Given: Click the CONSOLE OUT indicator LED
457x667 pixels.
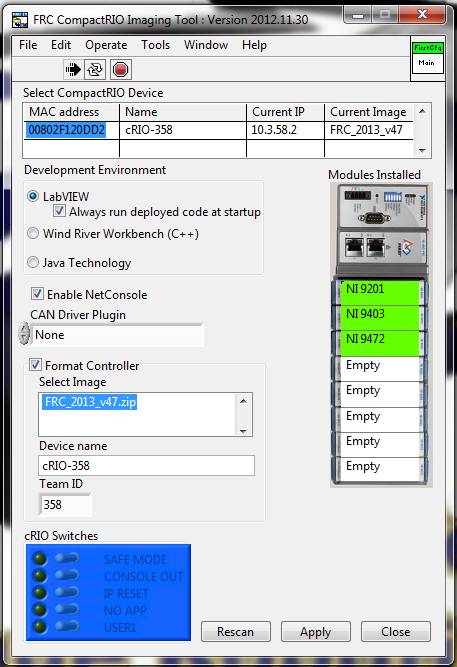Looking at the screenshot, I should tap(40, 576).
